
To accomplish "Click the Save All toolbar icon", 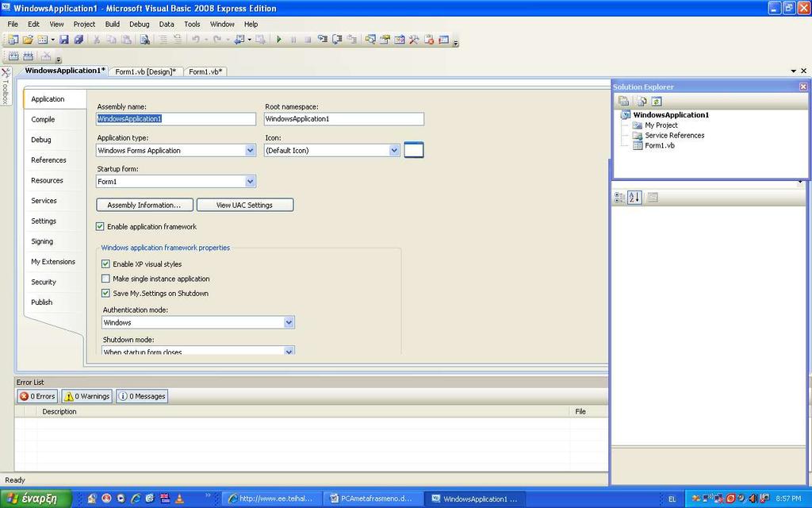I will pyautogui.click(x=79, y=40).
